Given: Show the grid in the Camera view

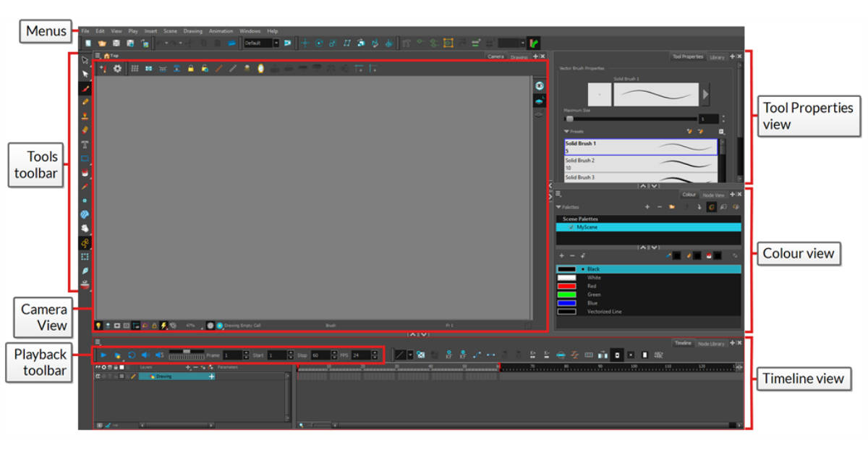Looking at the screenshot, I should 135,68.
